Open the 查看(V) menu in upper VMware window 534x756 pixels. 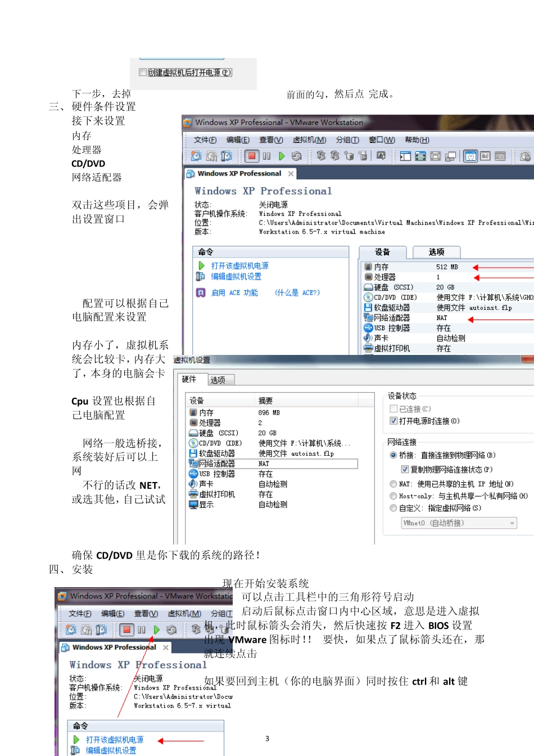tap(271, 139)
